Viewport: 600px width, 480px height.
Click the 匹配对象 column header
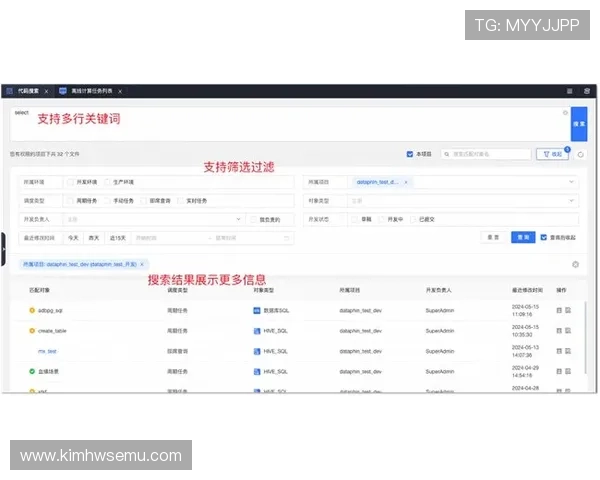point(39,290)
